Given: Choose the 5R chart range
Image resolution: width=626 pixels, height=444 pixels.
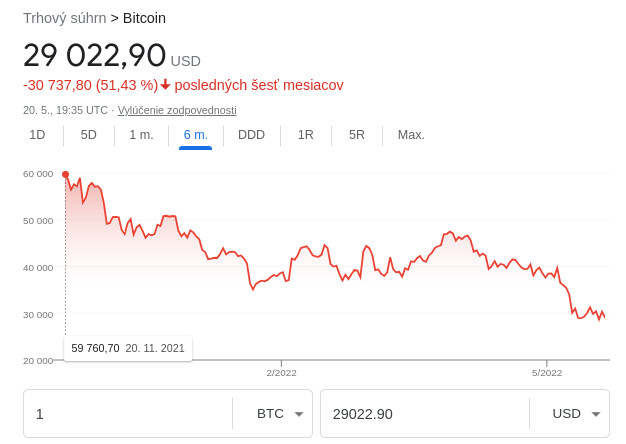Looking at the screenshot, I should 357,135.
